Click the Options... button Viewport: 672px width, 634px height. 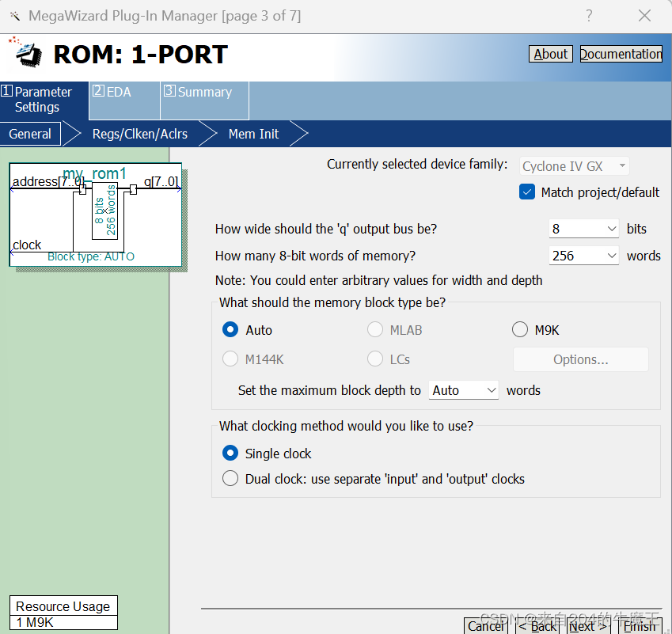coord(581,359)
